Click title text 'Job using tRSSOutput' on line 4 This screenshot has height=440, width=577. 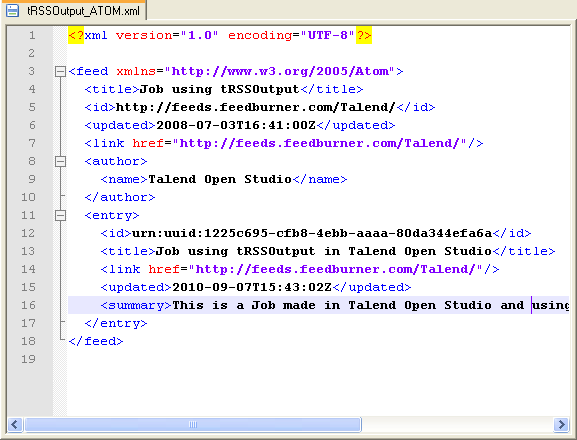pos(219,89)
